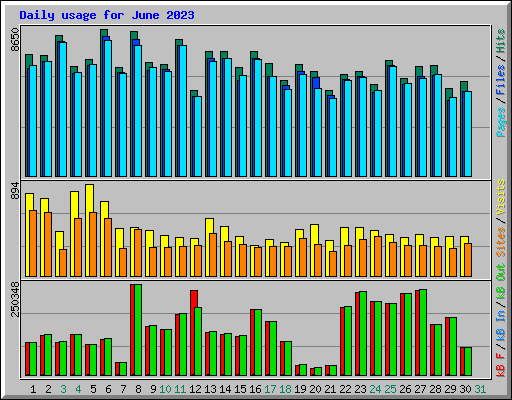Select the cyan pages bar for day 6
512x400 pixels.
[x=108, y=108]
